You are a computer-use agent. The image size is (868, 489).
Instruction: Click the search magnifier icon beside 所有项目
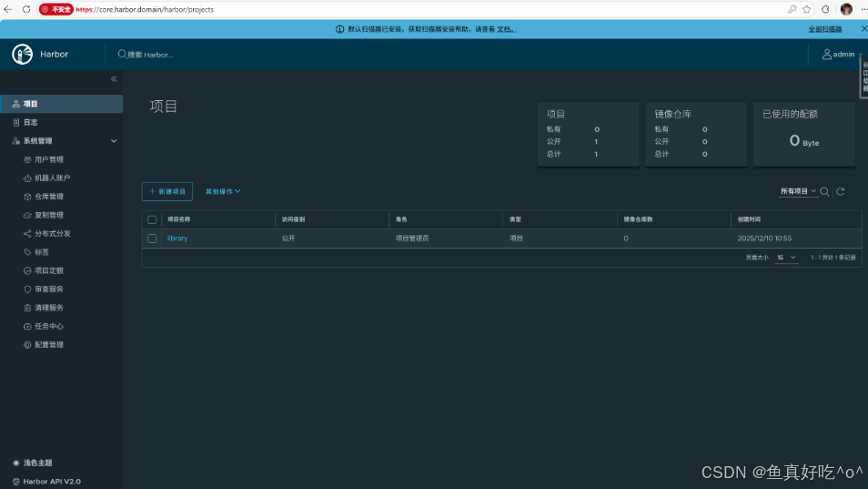pos(824,192)
